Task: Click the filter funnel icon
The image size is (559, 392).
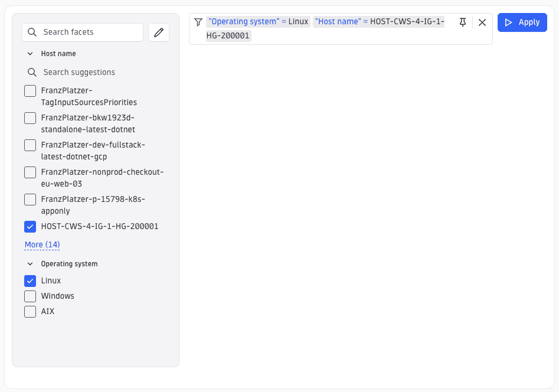Action: click(x=198, y=22)
